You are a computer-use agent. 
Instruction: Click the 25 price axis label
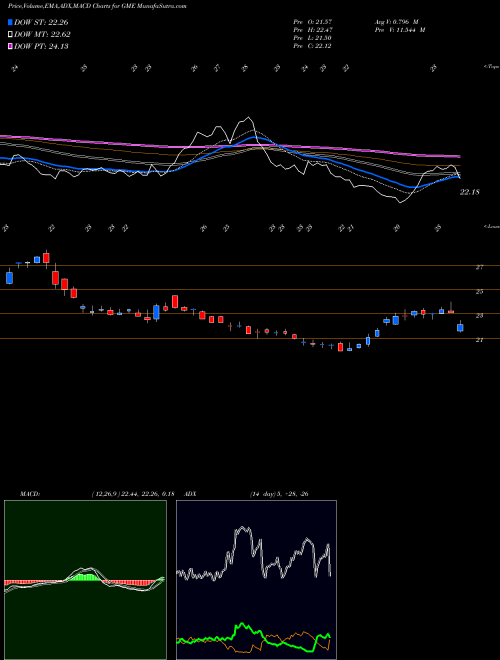coord(479,291)
